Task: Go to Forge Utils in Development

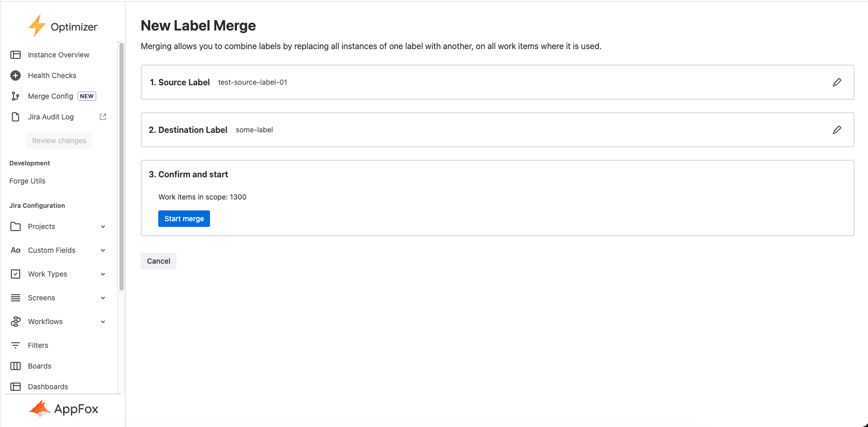Action: point(27,181)
